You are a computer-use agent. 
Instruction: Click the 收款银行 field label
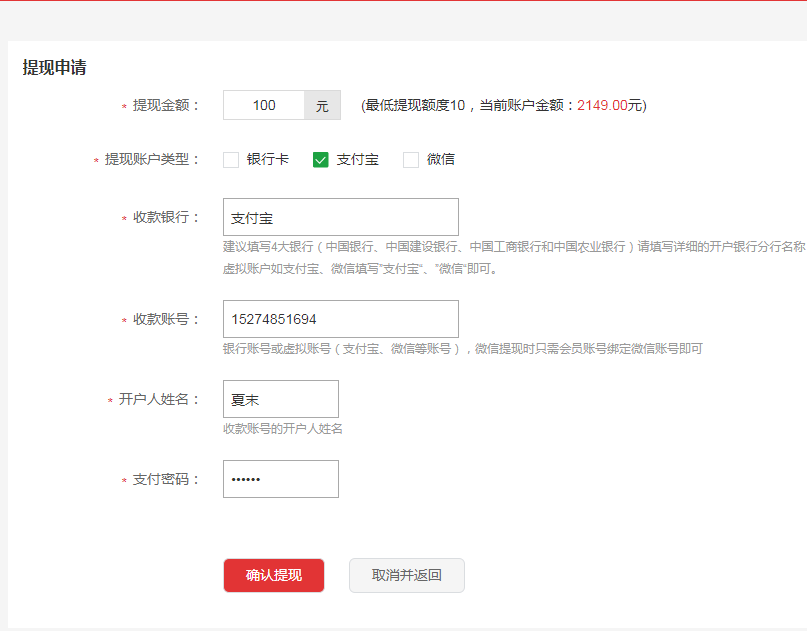pyautogui.click(x=166, y=217)
